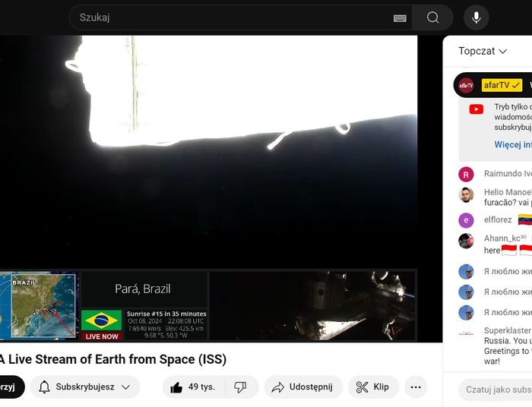Open the afarTV channel badge

click(502, 85)
